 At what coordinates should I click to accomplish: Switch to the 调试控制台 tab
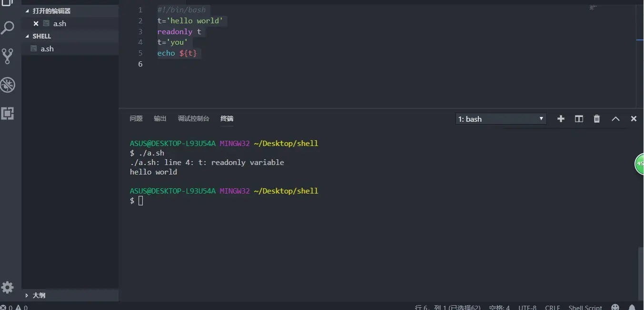pyautogui.click(x=193, y=118)
